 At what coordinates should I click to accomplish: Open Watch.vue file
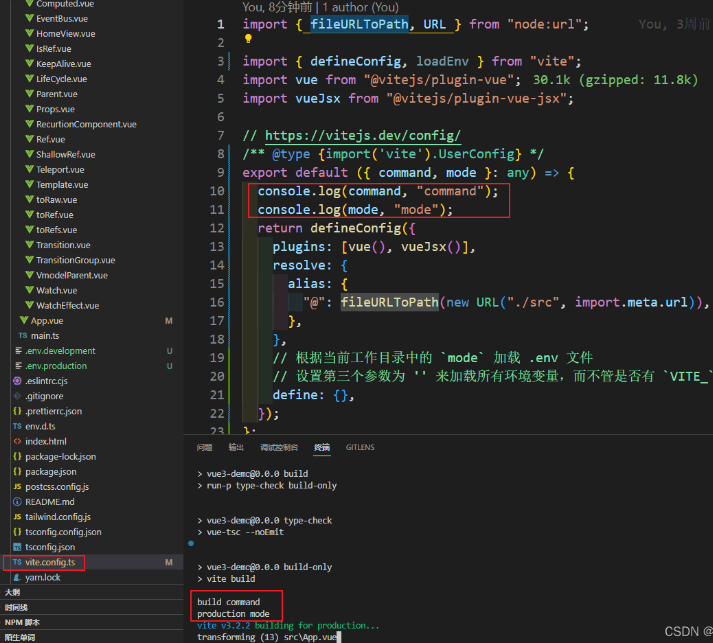(x=56, y=290)
